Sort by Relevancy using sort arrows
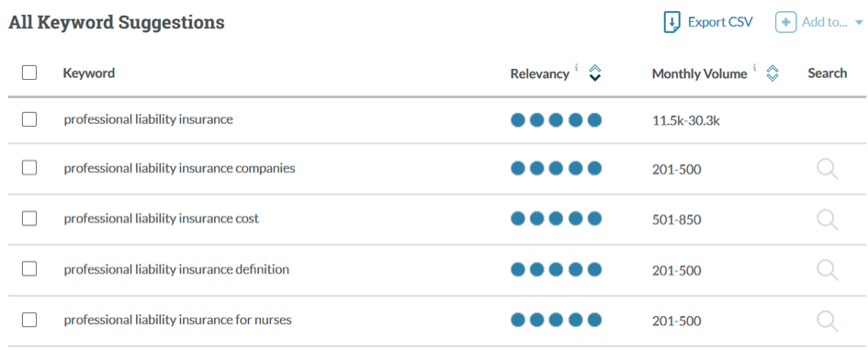 pyautogui.click(x=594, y=73)
